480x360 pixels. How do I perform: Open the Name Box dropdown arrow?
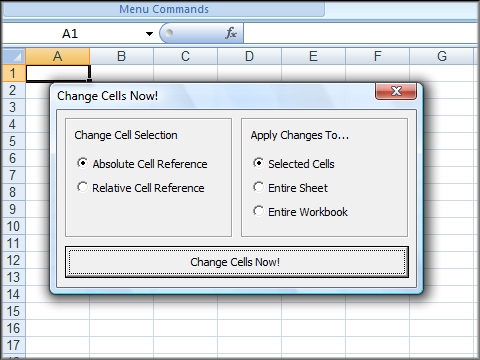pos(149,34)
